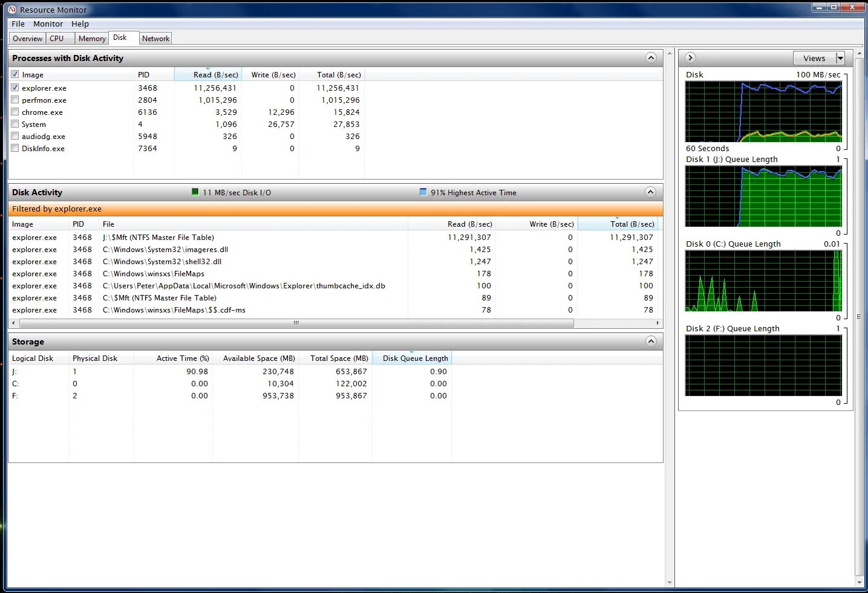868x593 pixels.
Task: Sort processes by Total (B/sec) column
Action: pyautogui.click(x=332, y=74)
